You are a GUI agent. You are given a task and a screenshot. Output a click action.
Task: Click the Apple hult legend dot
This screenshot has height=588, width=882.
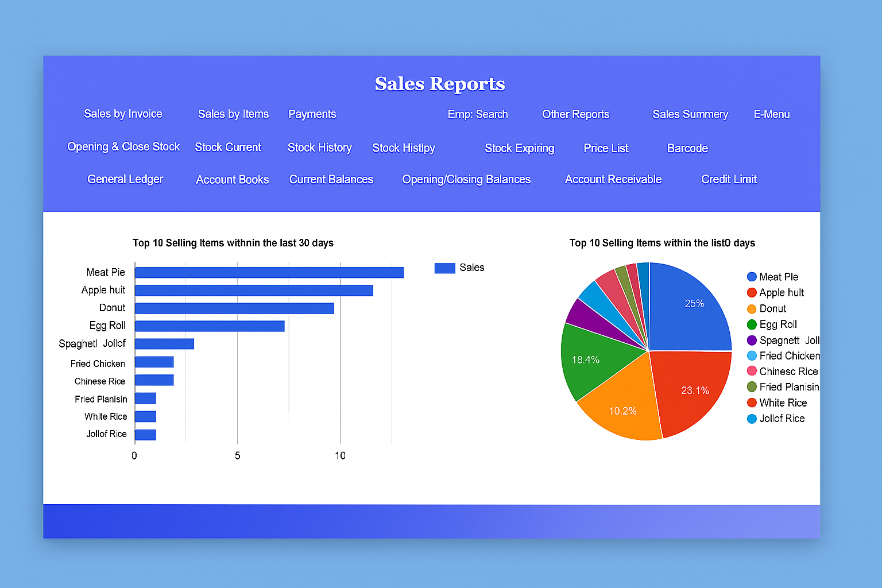[751, 292]
